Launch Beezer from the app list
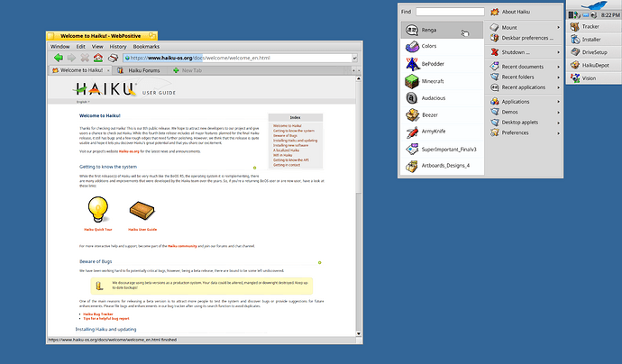 coord(442,115)
